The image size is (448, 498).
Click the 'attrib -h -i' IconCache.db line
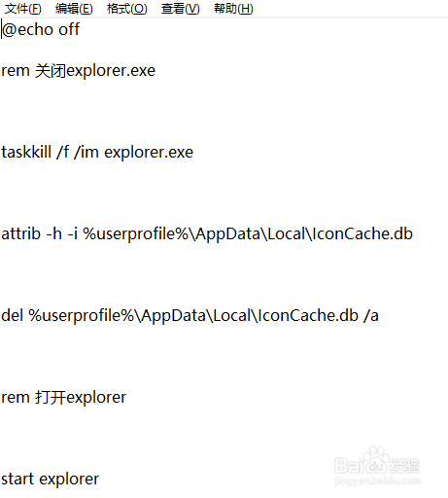pos(207,234)
